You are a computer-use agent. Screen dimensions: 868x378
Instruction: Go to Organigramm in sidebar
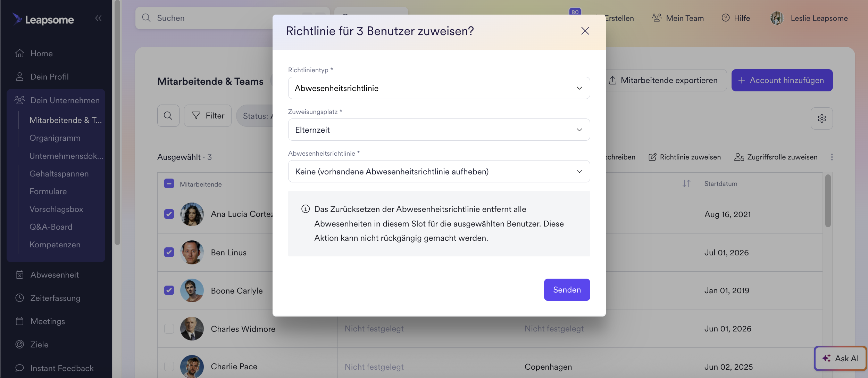click(x=55, y=138)
